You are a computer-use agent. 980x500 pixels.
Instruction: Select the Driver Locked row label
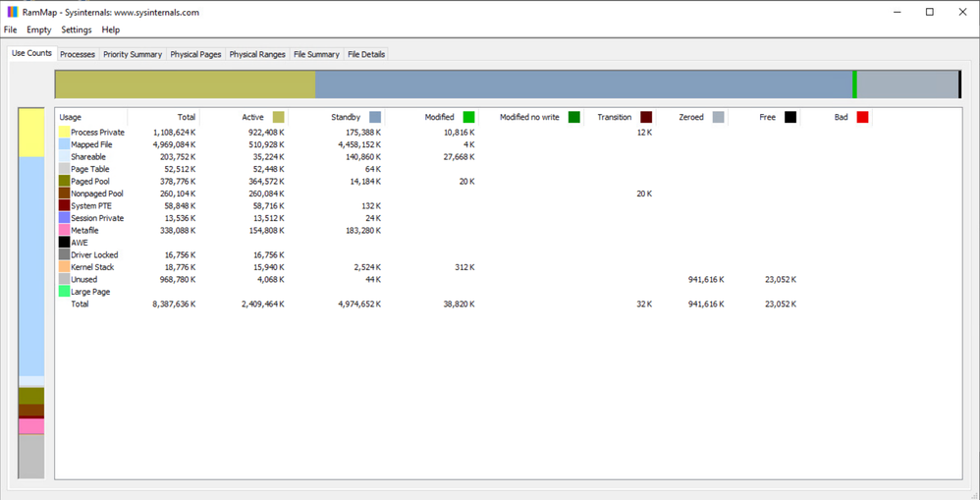94,255
